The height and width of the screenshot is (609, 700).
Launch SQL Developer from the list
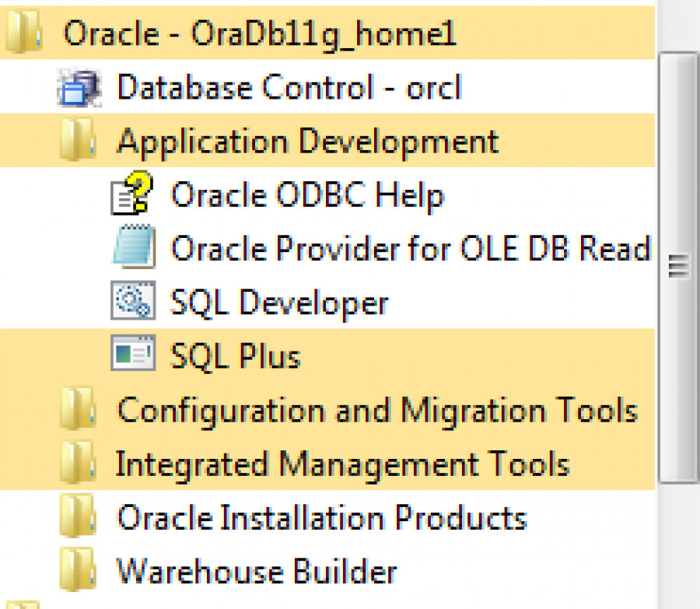[279, 303]
